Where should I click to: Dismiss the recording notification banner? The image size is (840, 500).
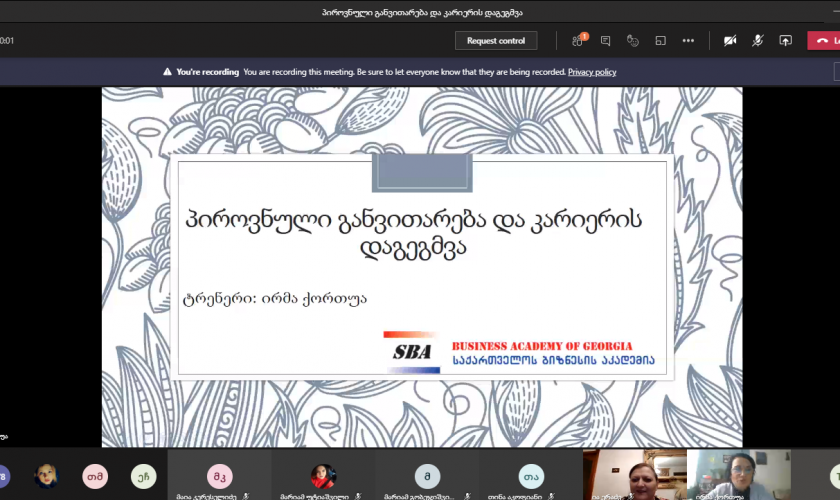pos(836,72)
